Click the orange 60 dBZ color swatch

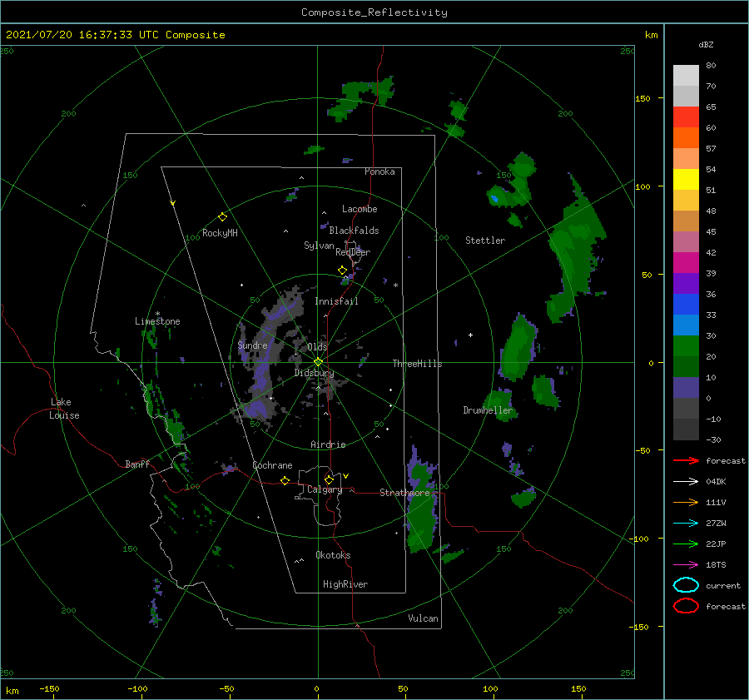pyautogui.click(x=686, y=137)
